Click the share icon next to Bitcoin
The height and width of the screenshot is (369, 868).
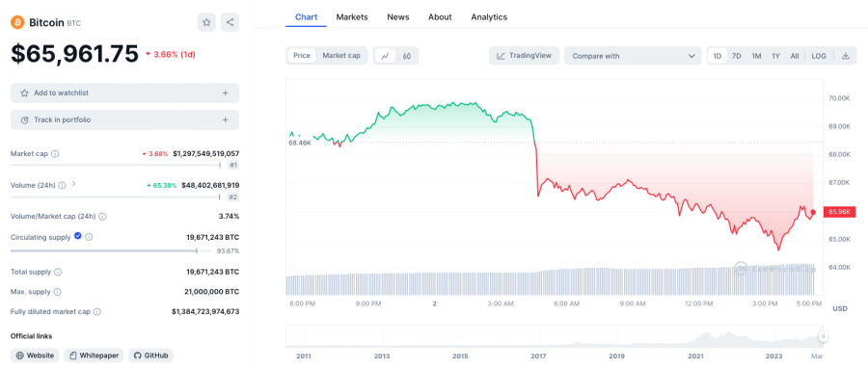(230, 23)
